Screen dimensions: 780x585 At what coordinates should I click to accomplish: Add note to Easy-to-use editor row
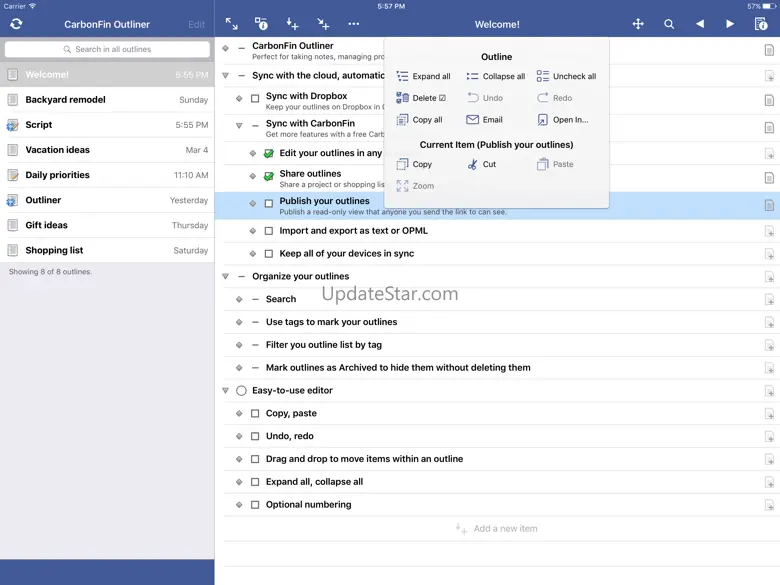(769, 391)
